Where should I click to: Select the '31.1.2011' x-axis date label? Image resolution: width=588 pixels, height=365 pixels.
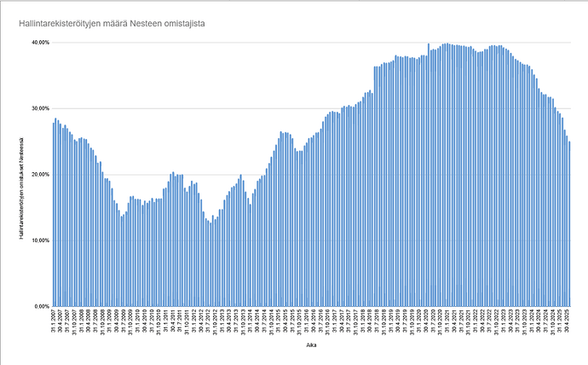(x=166, y=322)
